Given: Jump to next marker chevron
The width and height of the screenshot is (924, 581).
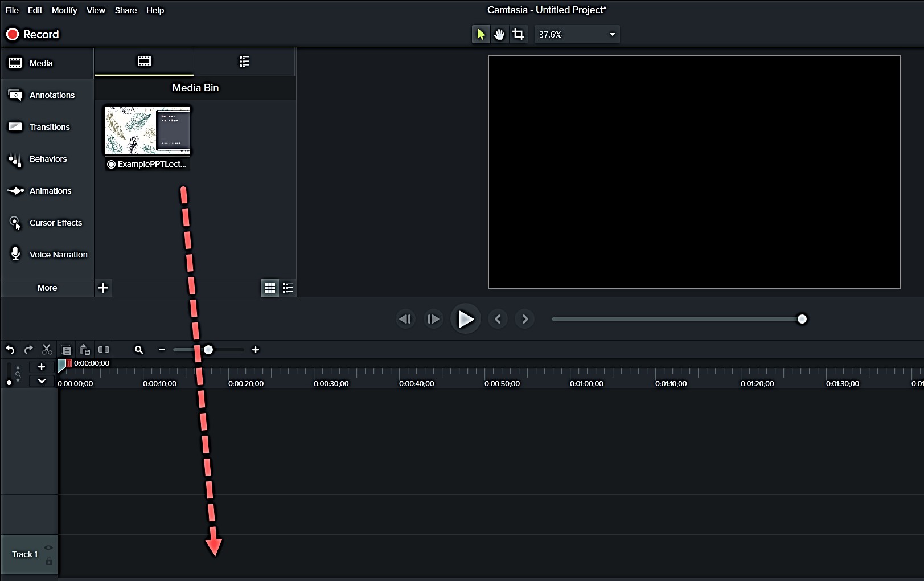Looking at the screenshot, I should pyautogui.click(x=525, y=319).
